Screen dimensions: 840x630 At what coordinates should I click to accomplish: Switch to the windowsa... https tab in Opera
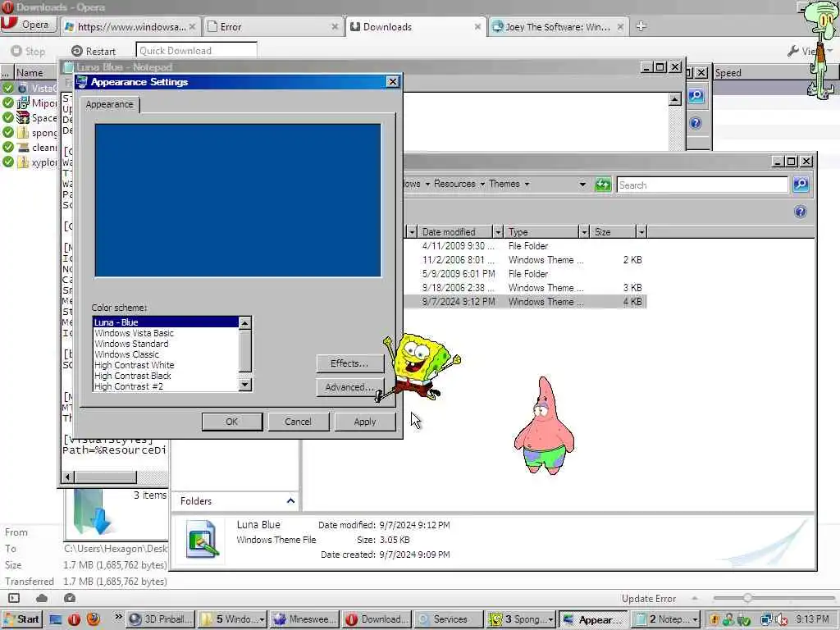pyautogui.click(x=132, y=27)
